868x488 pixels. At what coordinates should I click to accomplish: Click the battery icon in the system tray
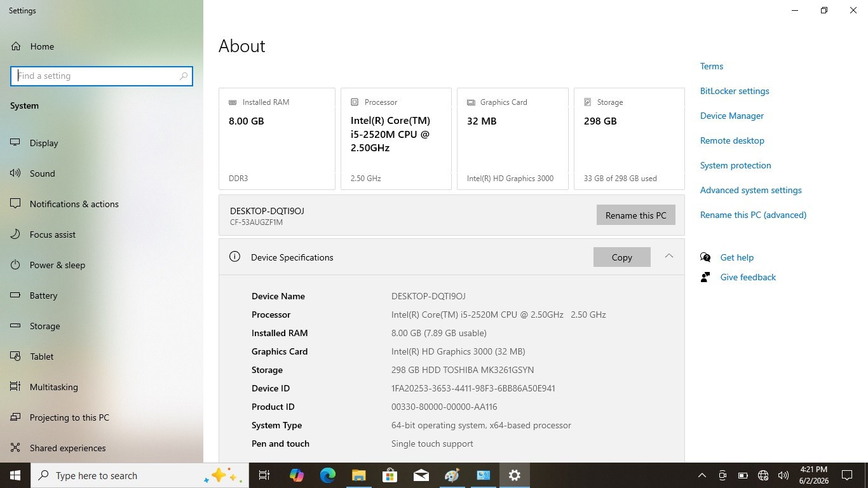(x=742, y=475)
